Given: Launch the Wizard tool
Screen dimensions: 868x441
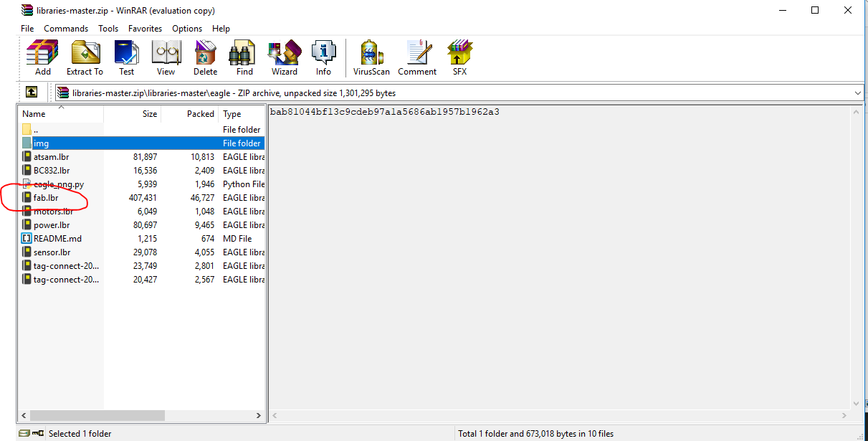Looking at the screenshot, I should [284, 53].
